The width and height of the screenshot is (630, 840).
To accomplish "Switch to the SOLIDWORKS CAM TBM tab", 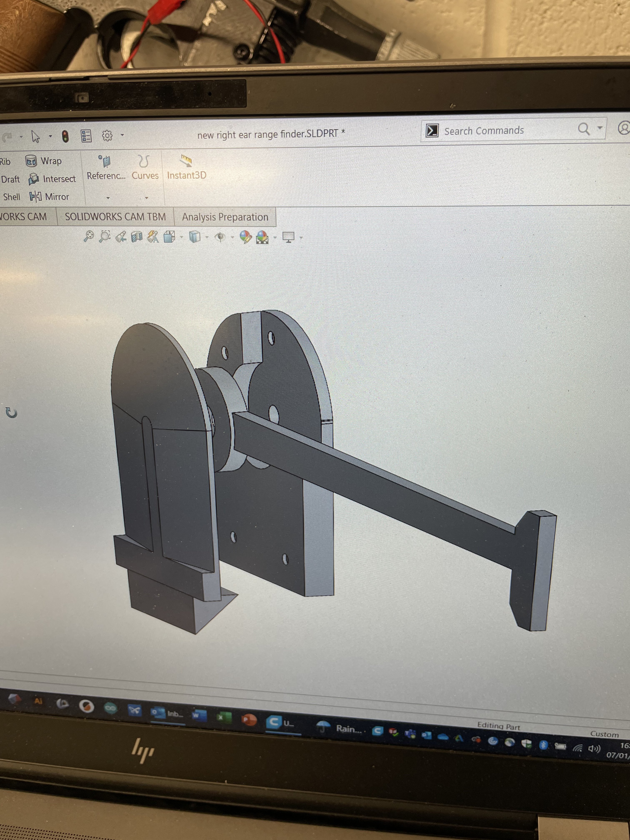I will click(x=115, y=216).
